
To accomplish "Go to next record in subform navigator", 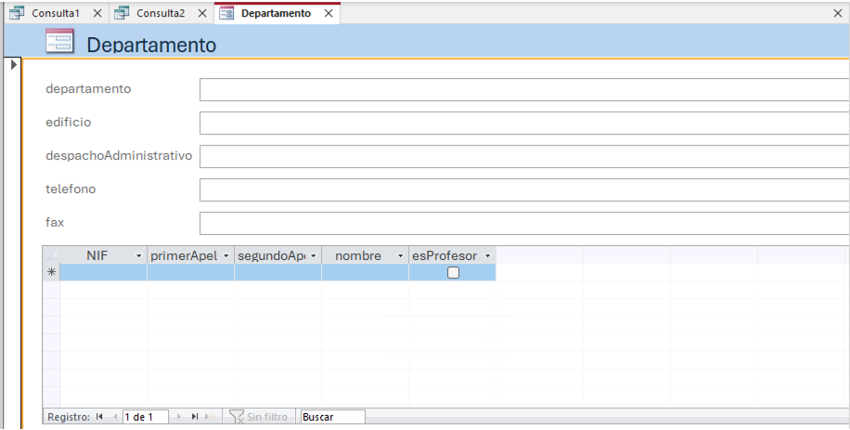I will [179, 416].
